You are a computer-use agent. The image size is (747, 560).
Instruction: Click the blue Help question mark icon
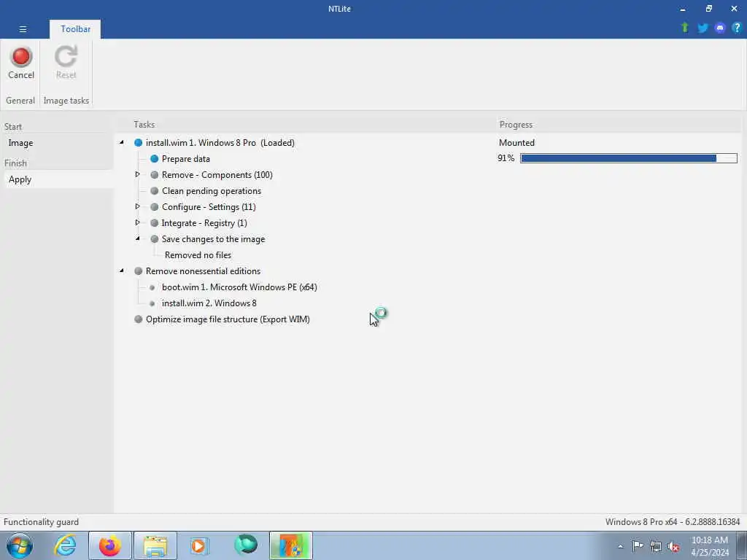click(x=737, y=28)
